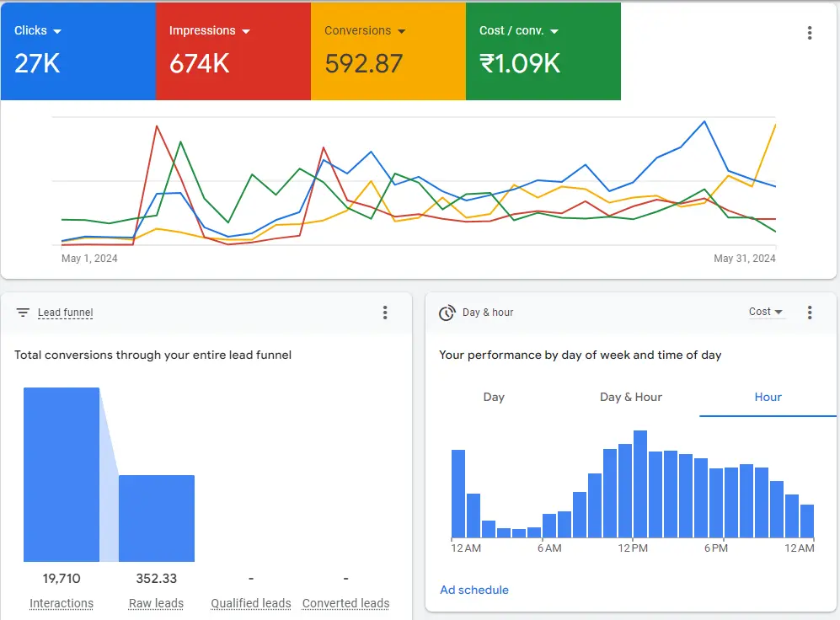This screenshot has height=620, width=840.
Task: Select the Hour tab
Action: pos(766,397)
